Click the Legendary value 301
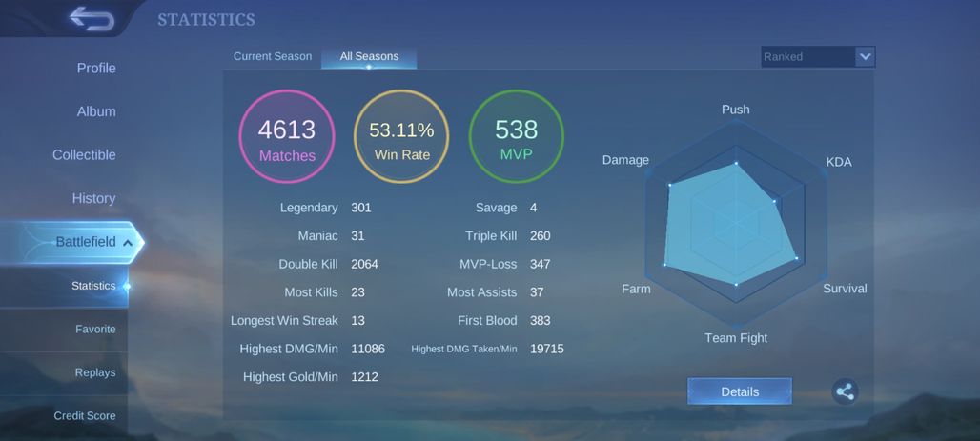980x441 pixels. click(361, 208)
